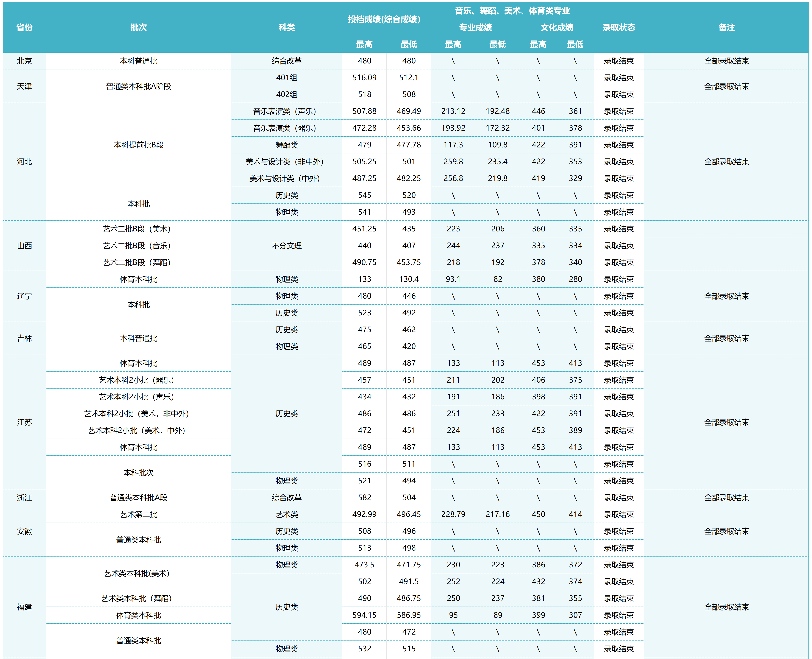Viewport: 812px width, 659px height.
Task: Click the 516.09 highest score cell
Action: pyautogui.click(x=364, y=78)
